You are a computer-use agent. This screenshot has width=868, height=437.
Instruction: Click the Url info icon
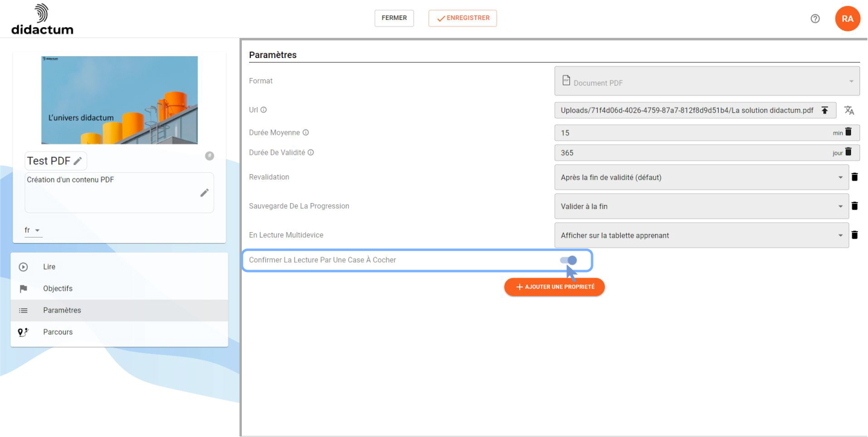(264, 110)
